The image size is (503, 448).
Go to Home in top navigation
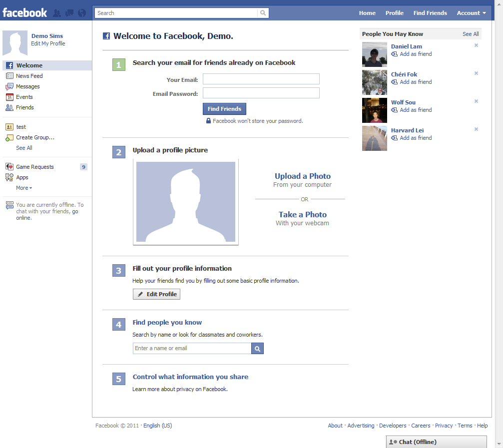[367, 13]
